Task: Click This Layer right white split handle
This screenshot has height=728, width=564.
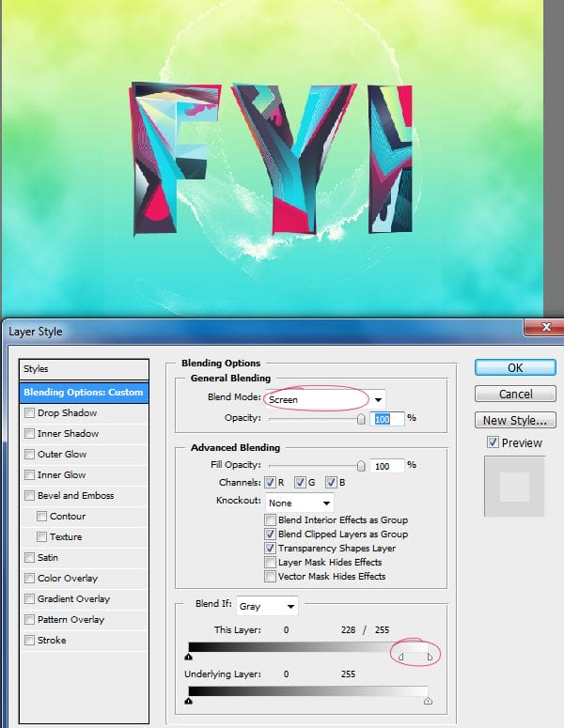Action: tap(430, 657)
